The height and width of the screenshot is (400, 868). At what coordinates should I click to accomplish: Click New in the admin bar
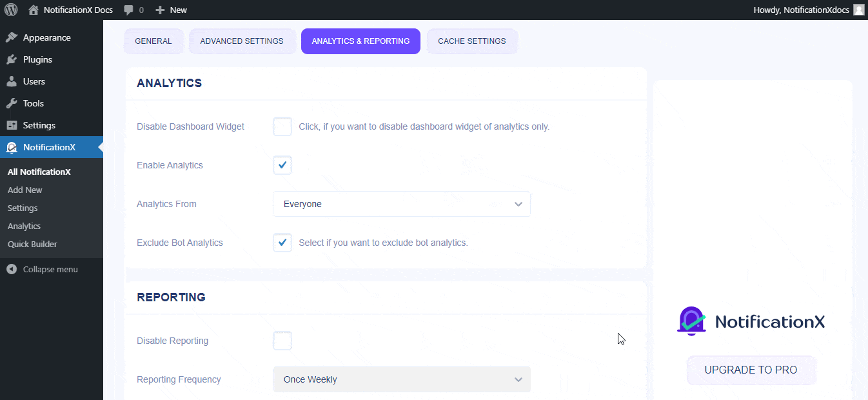(179, 10)
